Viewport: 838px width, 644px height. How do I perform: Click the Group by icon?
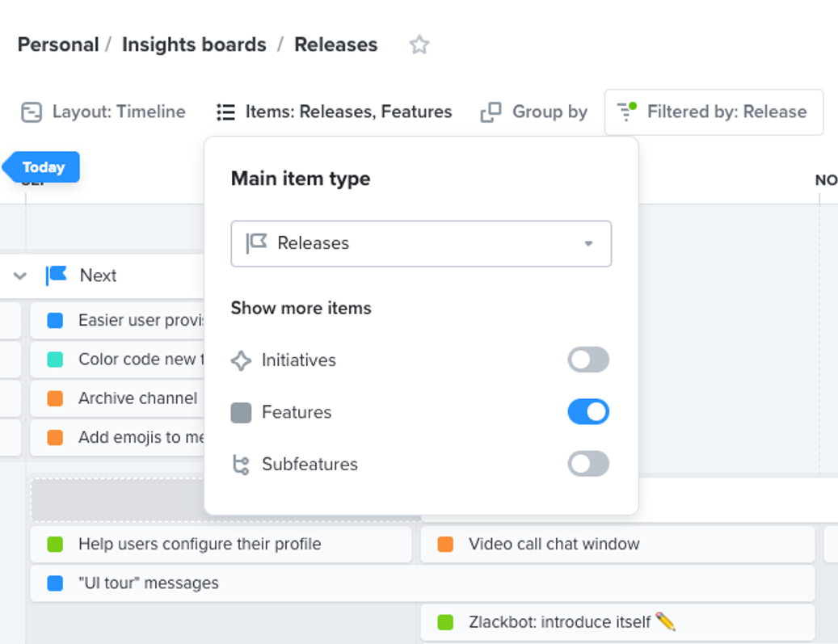[x=490, y=112]
